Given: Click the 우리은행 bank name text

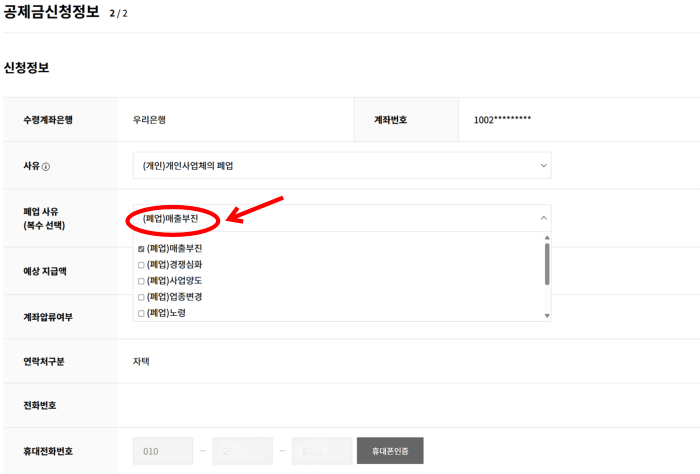Looking at the screenshot, I should 149,120.
